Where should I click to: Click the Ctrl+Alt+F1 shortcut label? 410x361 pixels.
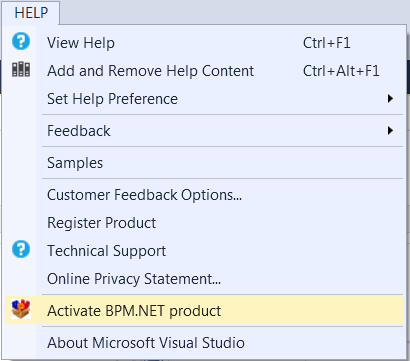click(x=341, y=71)
